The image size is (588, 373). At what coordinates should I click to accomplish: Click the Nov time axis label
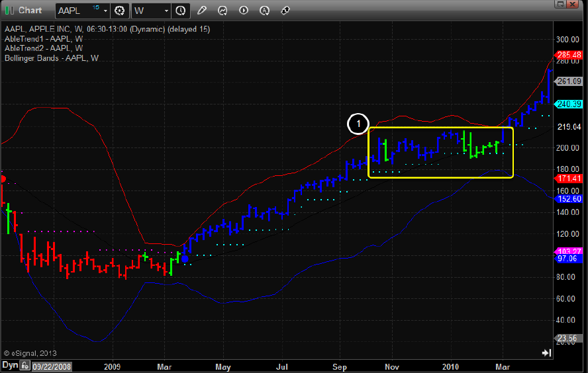[392, 366]
